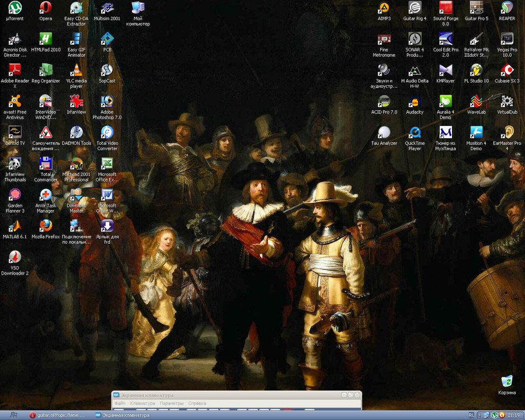Launch Guitar Rig 4 shortcut
Viewport: 525px width, 420px height.
pos(415,11)
